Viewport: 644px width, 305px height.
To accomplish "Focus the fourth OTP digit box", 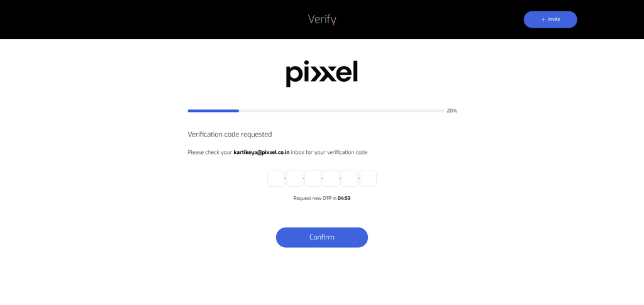I will [331, 179].
